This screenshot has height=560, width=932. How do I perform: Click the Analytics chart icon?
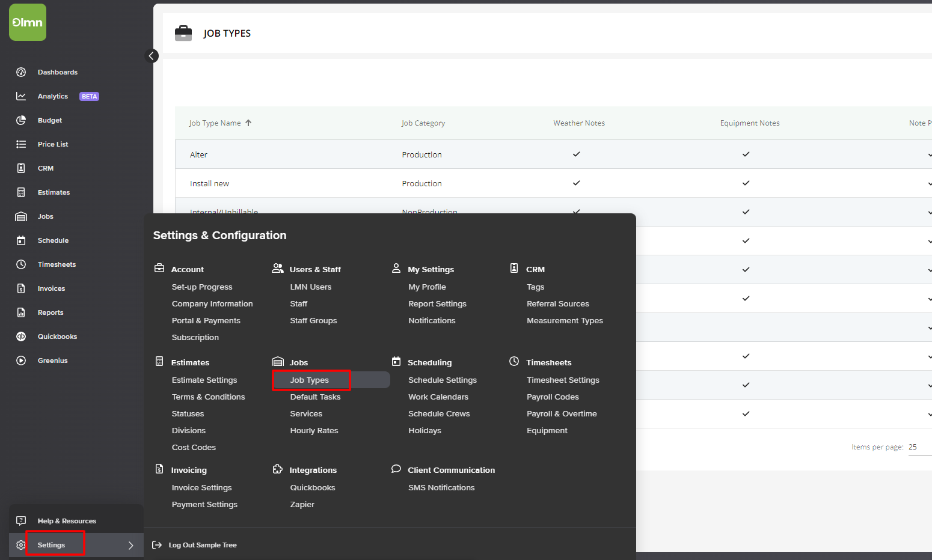click(x=21, y=96)
